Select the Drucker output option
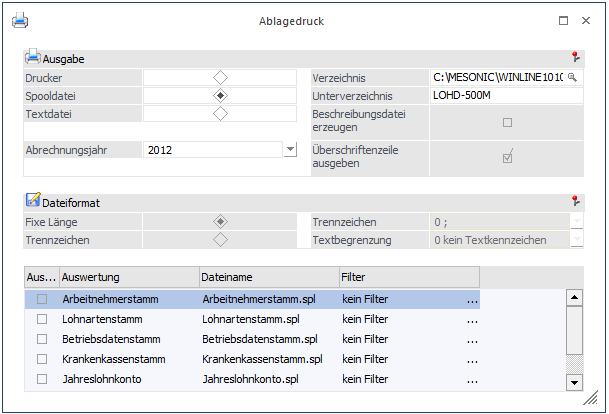The width and height of the screenshot is (609, 414). pyautogui.click(x=220, y=77)
